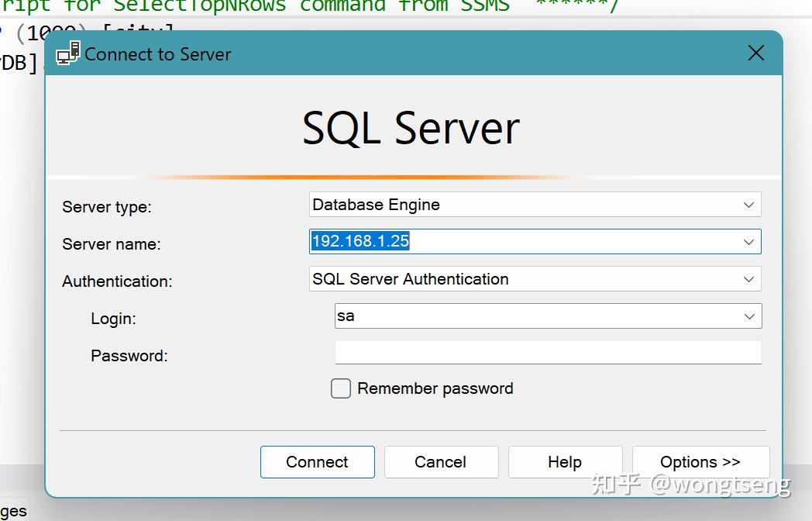The height and width of the screenshot is (521, 812).
Task: Open the Help dialog
Action: pos(565,461)
